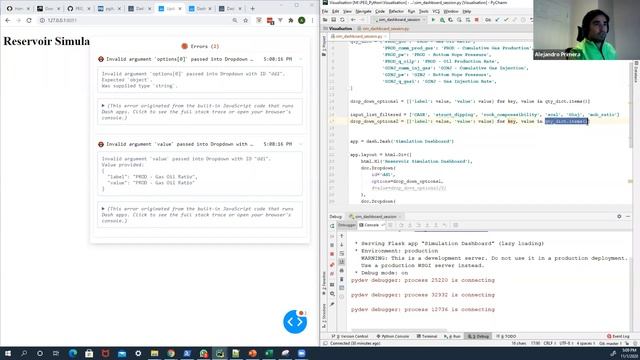Open the Refactor menu
Screen dimensions: 640x360
[396, 11]
